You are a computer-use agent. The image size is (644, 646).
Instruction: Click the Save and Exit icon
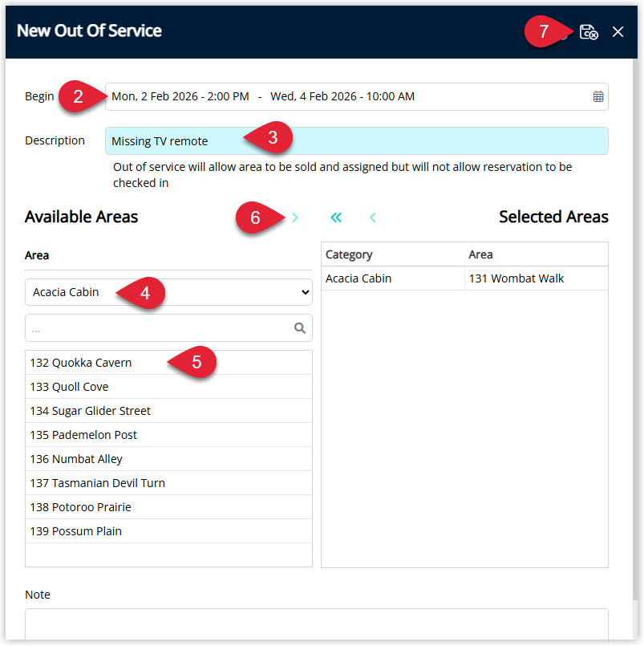(x=589, y=32)
